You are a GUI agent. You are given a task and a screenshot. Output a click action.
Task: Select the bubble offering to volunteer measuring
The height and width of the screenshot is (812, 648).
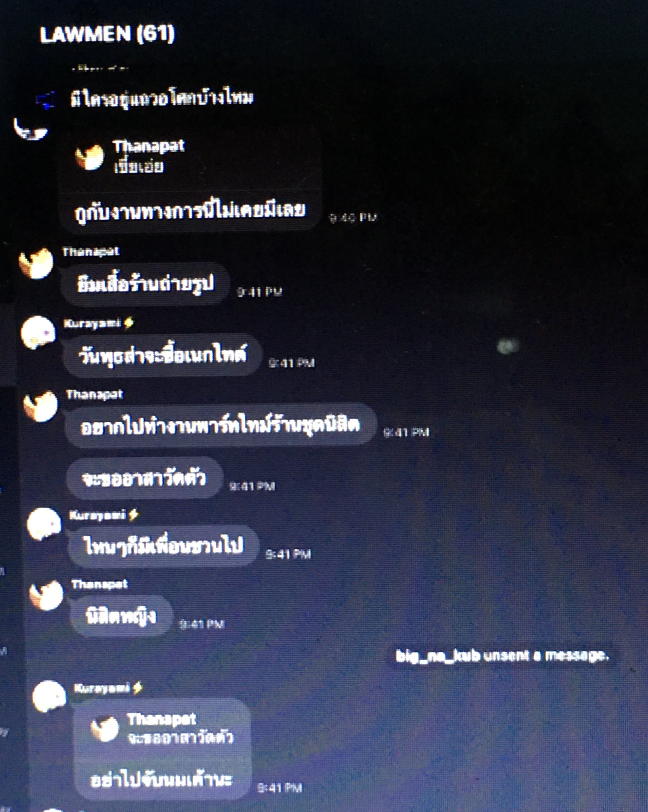tap(144, 478)
